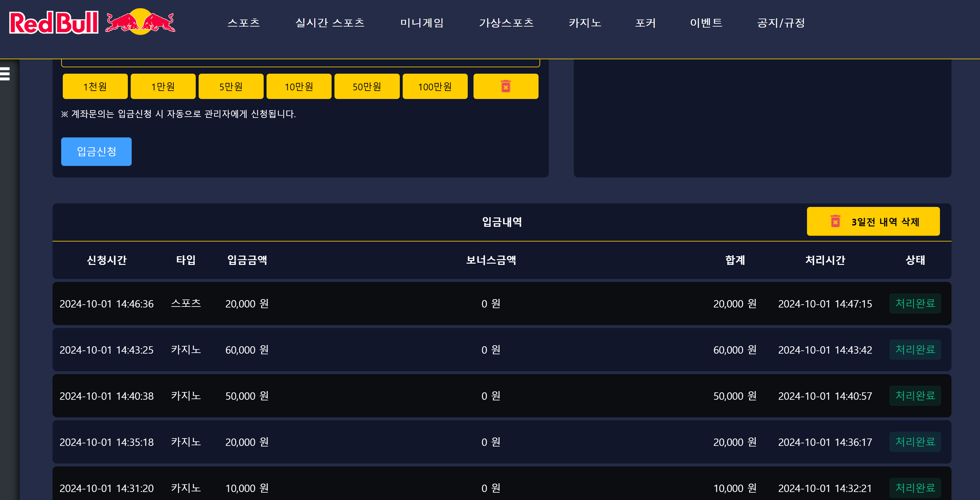Choose the 100만원 amount button
Viewport: 980px width, 500px height.
[435, 86]
